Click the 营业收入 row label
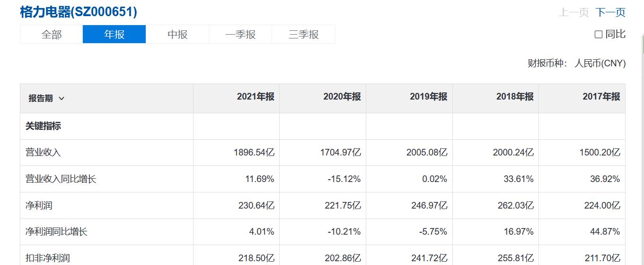This screenshot has height=265, width=644. click(x=43, y=153)
